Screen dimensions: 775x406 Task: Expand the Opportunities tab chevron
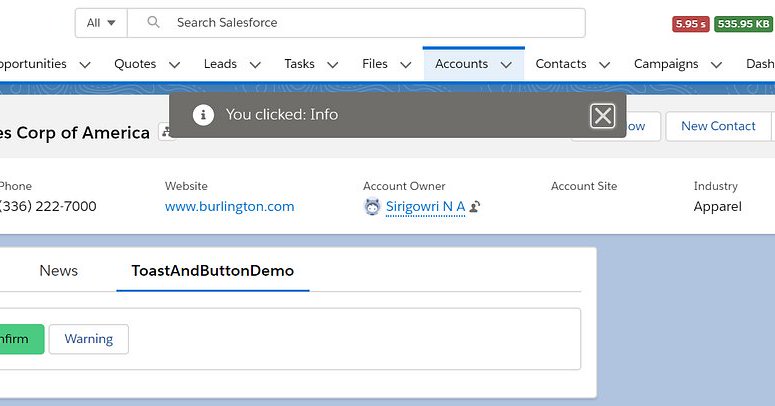pos(85,65)
